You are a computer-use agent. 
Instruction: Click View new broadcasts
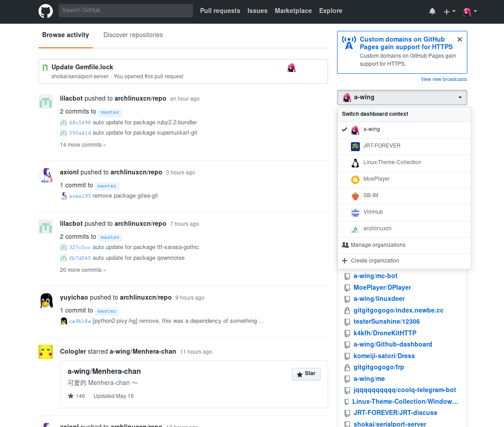(x=444, y=79)
